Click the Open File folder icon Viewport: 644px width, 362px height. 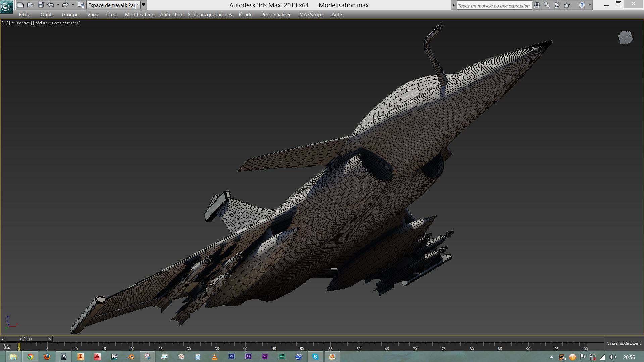[x=31, y=5]
